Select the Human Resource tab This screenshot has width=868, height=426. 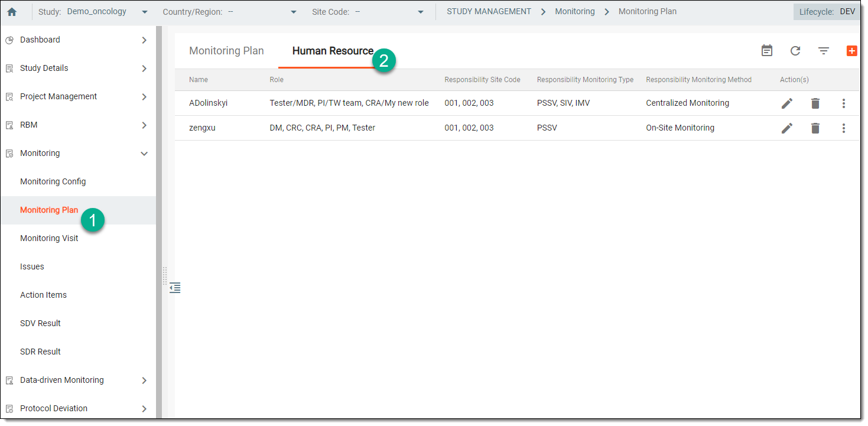point(333,51)
